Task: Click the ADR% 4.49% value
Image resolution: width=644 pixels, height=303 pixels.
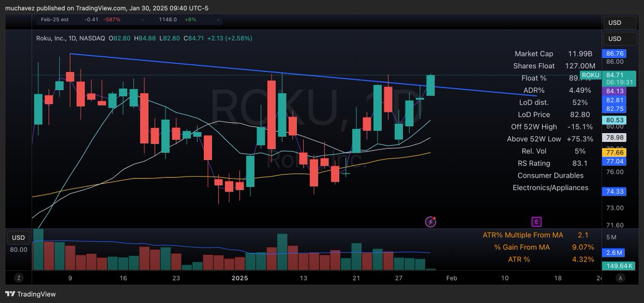Action: pyautogui.click(x=580, y=90)
